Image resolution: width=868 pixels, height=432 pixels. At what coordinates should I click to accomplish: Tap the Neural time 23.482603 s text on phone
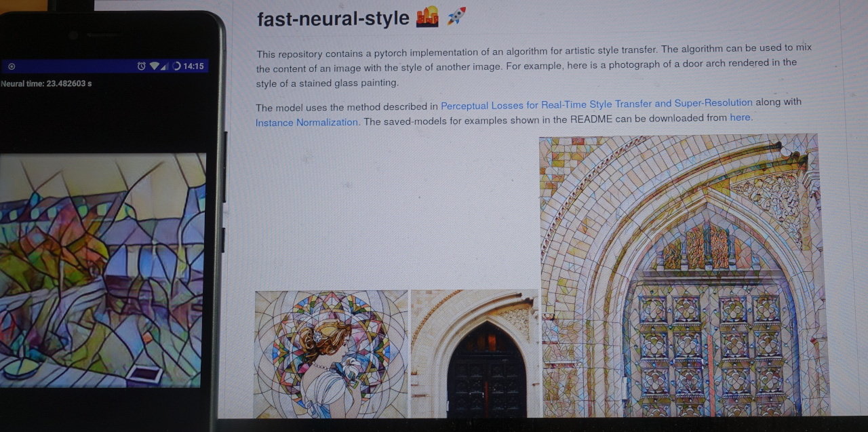46,84
